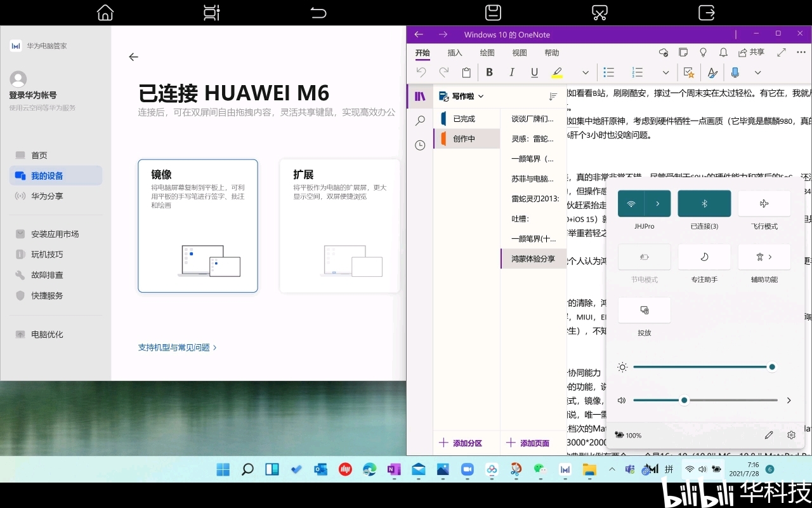Open the 吐槽: page
812x508 pixels.
[534, 218]
